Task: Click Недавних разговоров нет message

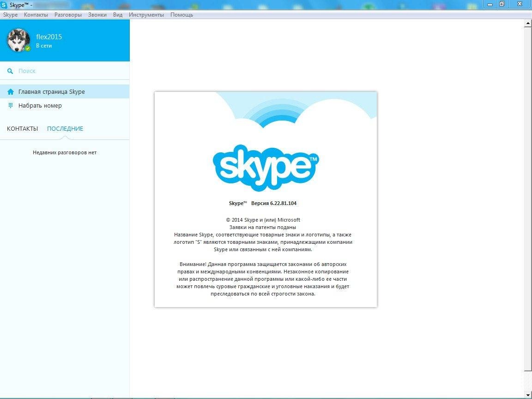Action: [65, 153]
